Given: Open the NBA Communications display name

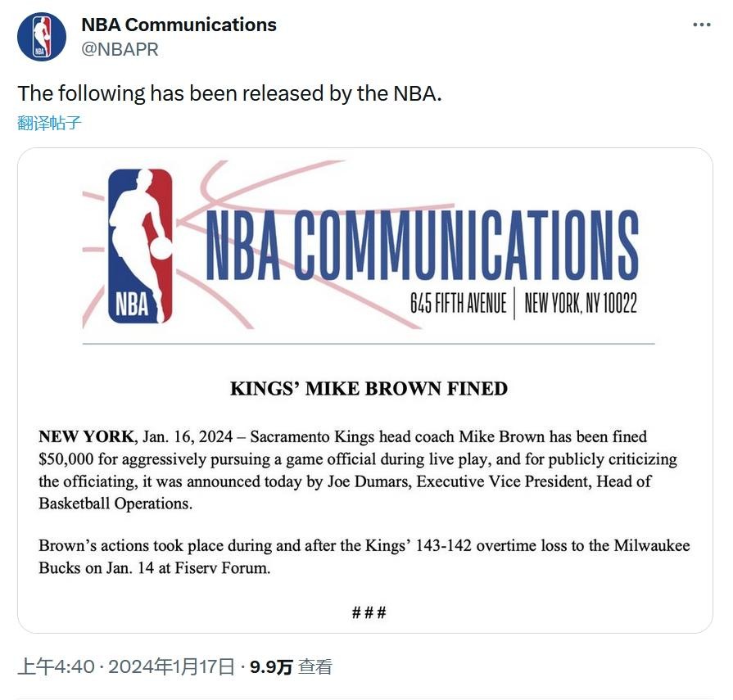Looking at the screenshot, I should coord(179,25).
